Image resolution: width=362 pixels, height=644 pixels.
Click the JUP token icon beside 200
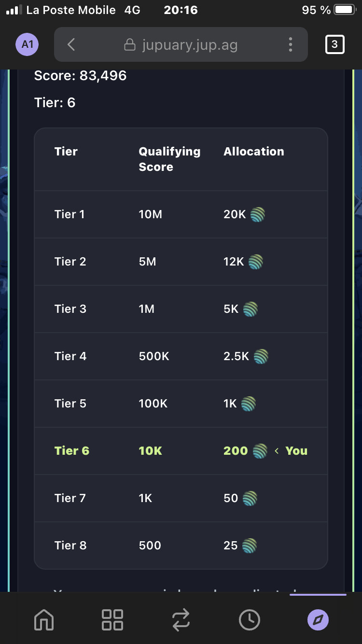coord(260,451)
